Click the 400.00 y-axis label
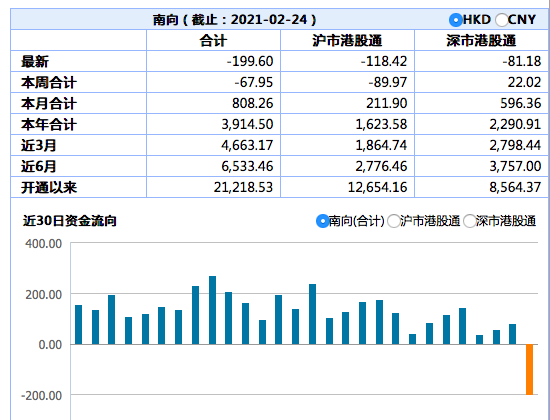This screenshot has width=550, height=420. coord(43,244)
